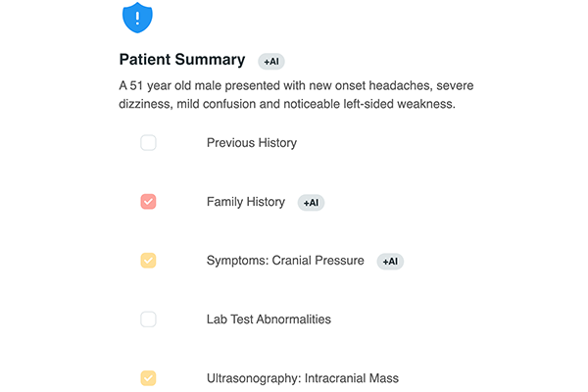
Task: Enable the Lab Test Abnormalities checkbox
Action: click(148, 319)
